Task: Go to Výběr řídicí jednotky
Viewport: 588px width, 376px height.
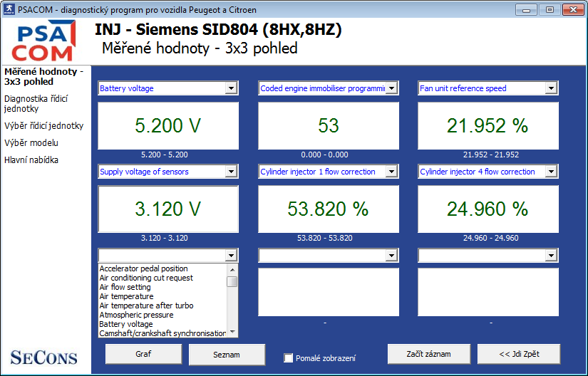Action: pos(43,126)
